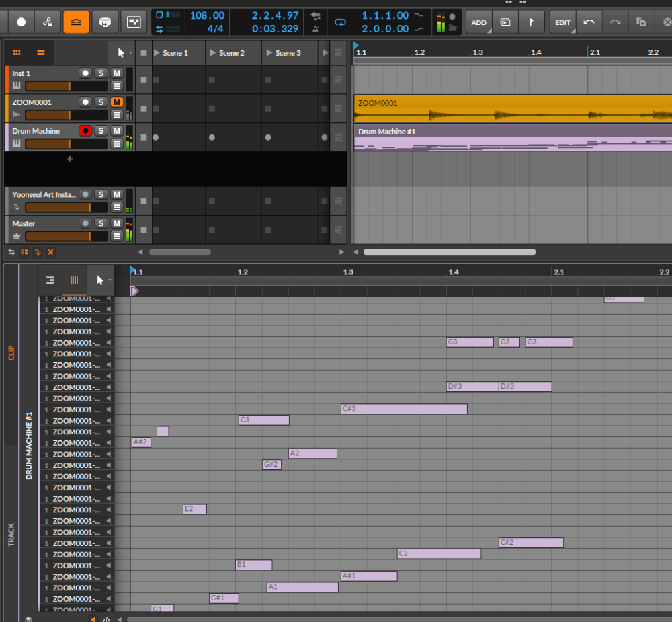Click the global record button in transport
672x622 pixels.
click(21, 22)
